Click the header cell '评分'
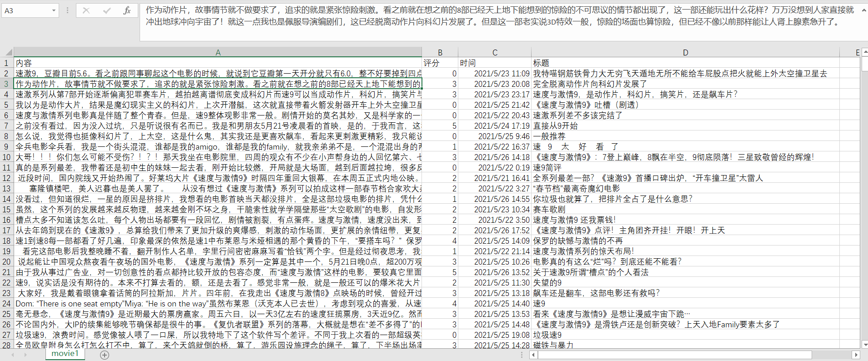This screenshot has height=361, width=868. [440, 63]
